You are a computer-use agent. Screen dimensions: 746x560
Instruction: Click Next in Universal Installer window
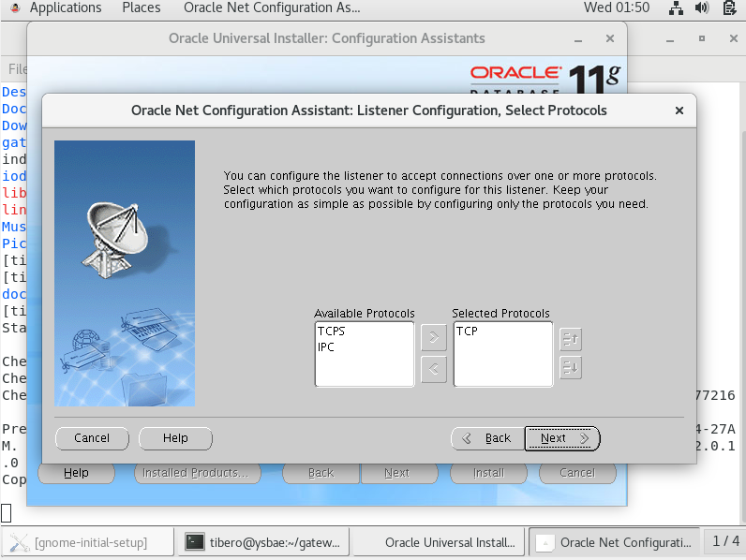coord(398,473)
